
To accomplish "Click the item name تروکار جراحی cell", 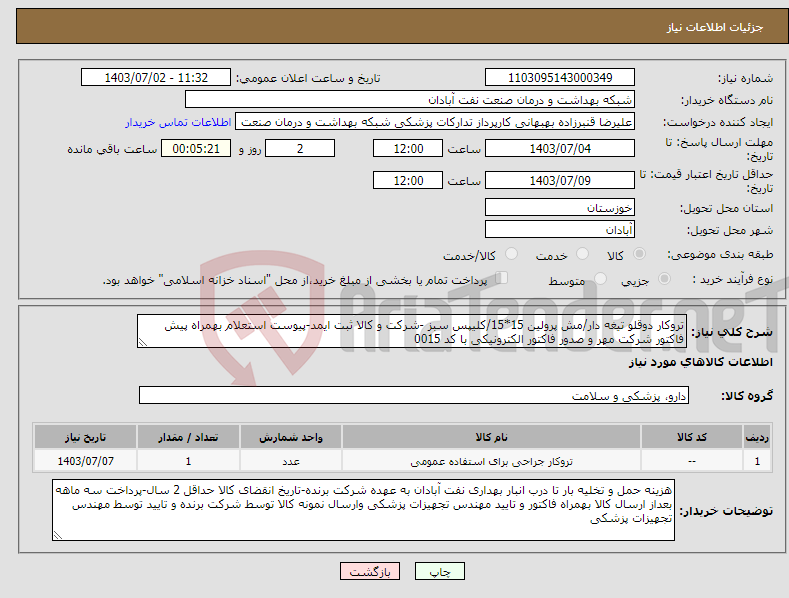I will 491,461.
